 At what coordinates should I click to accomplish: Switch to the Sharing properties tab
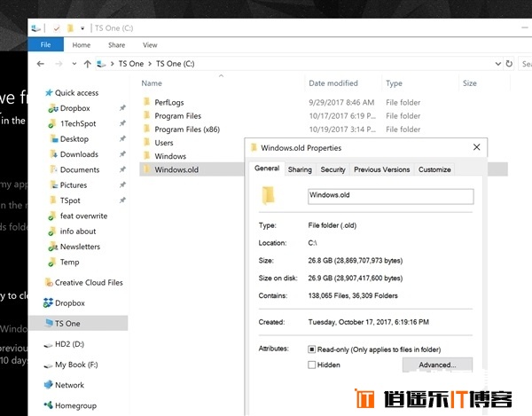[x=300, y=169]
